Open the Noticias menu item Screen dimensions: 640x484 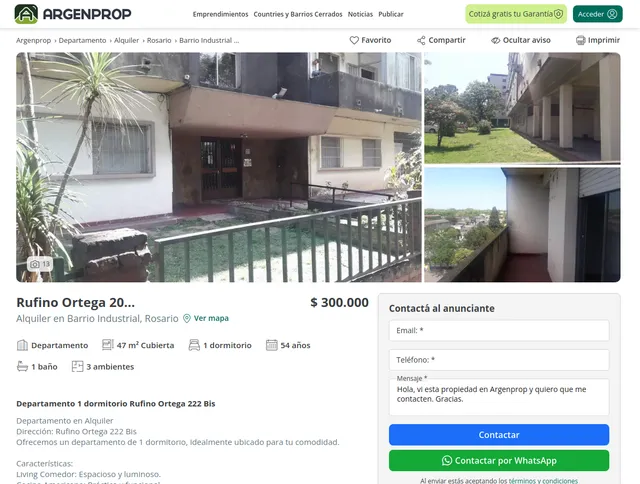[360, 14]
